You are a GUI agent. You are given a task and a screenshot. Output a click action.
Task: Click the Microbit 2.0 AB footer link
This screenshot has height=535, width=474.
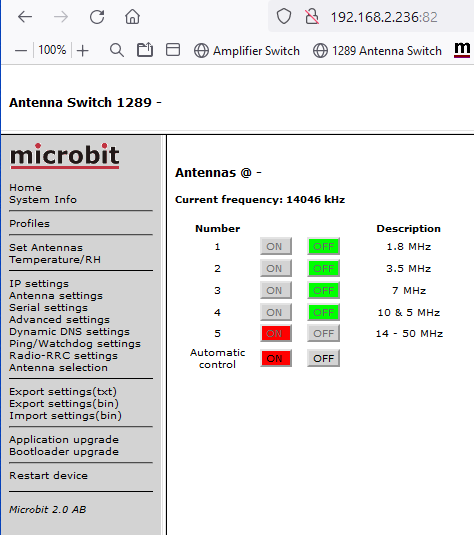coord(48,509)
